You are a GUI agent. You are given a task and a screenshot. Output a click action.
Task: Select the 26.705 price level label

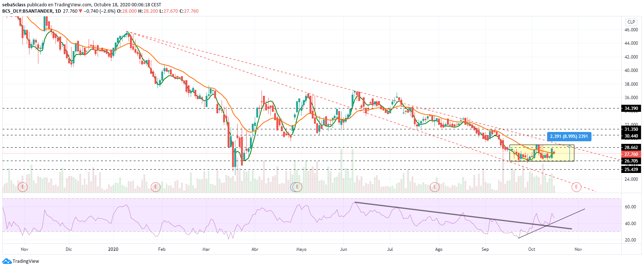(x=631, y=161)
